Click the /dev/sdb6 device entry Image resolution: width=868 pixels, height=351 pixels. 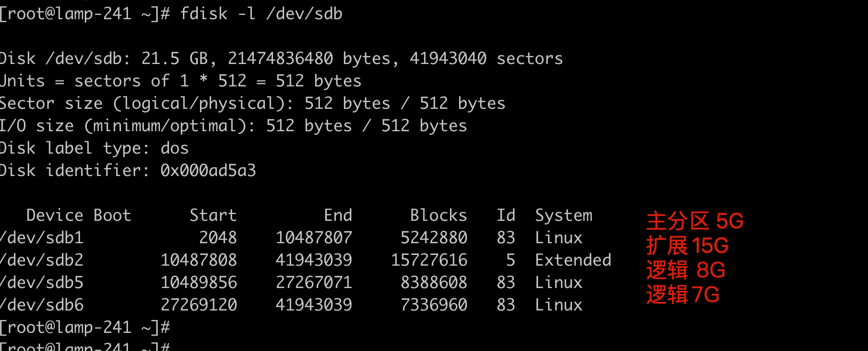pos(42,305)
